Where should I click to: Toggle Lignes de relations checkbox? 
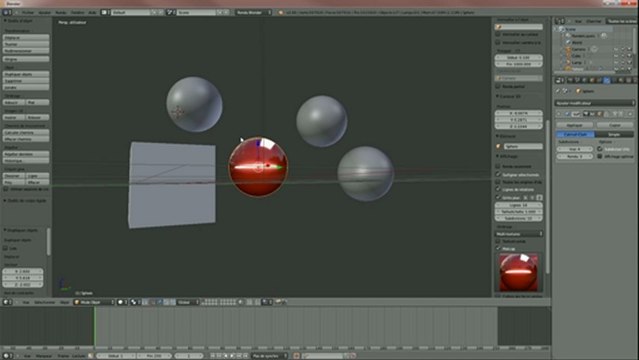pos(498,190)
